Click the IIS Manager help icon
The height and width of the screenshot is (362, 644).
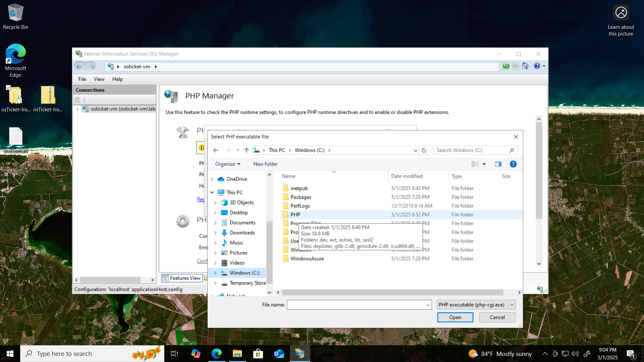(x=537, y=66)
